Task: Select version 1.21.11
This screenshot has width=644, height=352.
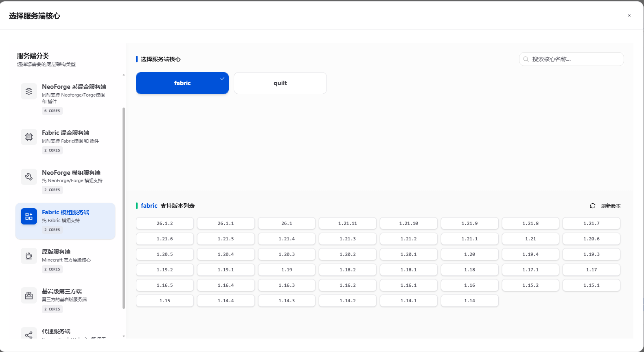Action: pyautogui.click(x=348, y=223)
